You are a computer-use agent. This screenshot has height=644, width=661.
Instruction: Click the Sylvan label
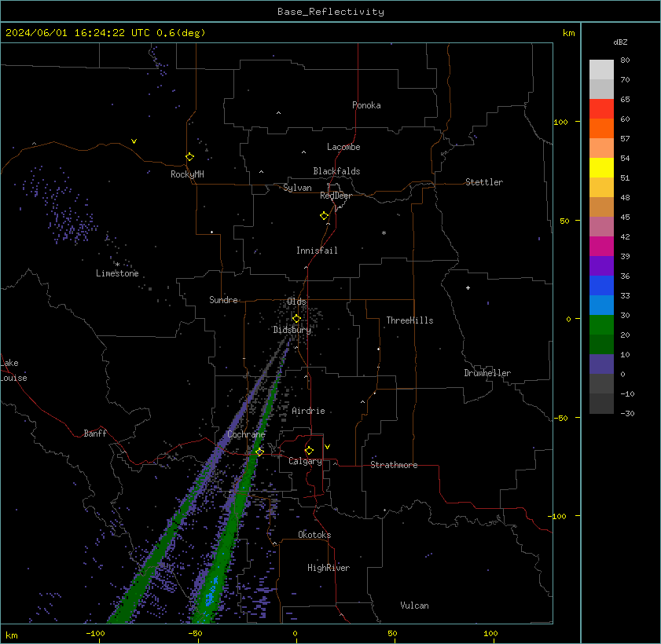point(297,188)
